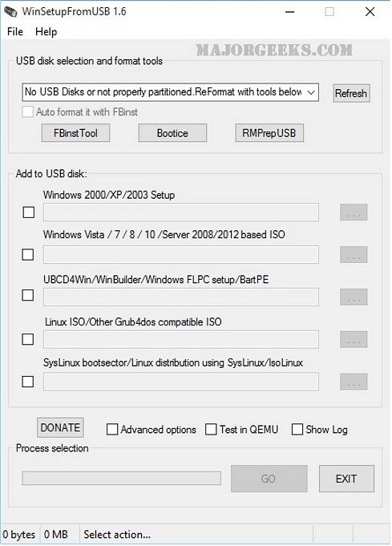Click the Process selection progress bar
Screen dimensions: 392x546
coord(122,478)
